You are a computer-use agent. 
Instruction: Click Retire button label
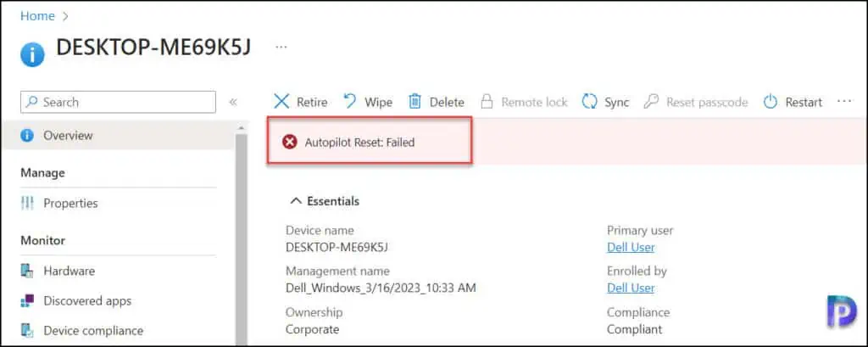pyautogui.click(x=312, y=102)
